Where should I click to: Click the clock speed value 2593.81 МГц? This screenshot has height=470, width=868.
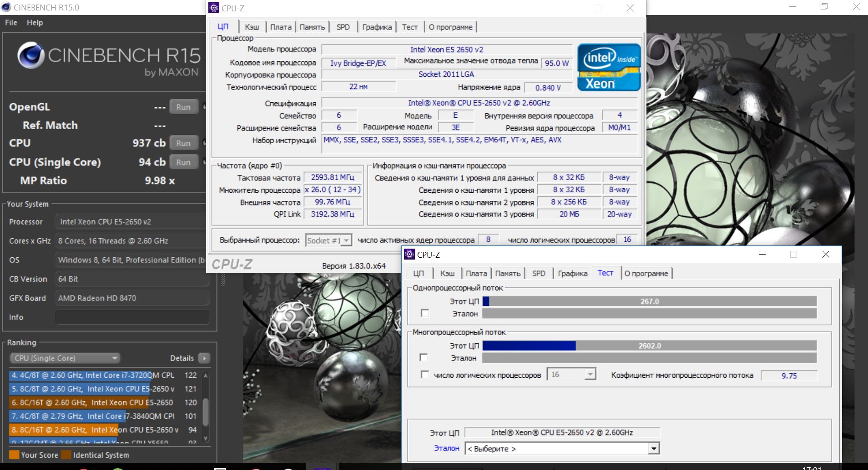tap(333, 178)
